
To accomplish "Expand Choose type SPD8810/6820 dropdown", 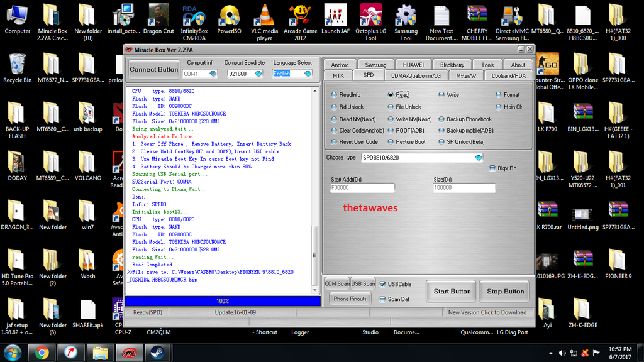I will click(x=478, y=158).
